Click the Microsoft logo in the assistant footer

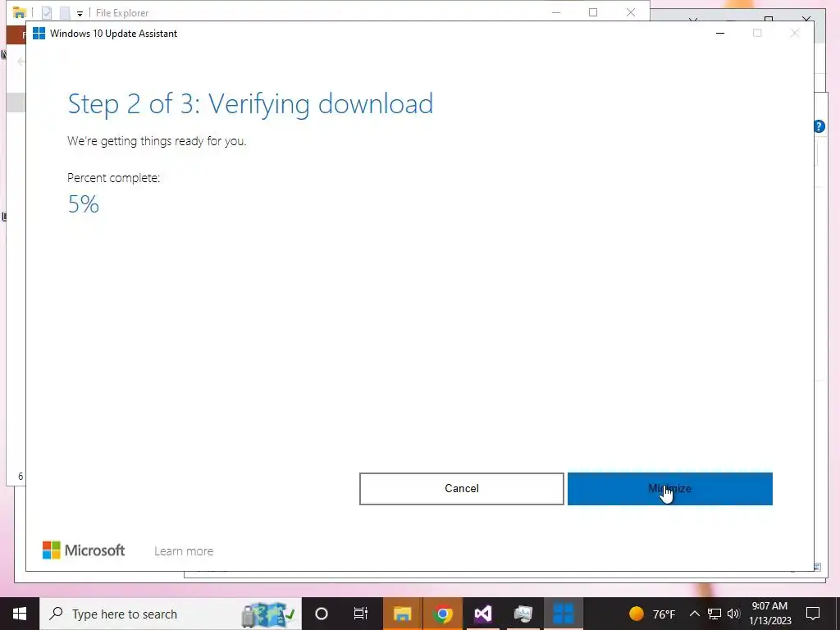(x=84, y=550)
